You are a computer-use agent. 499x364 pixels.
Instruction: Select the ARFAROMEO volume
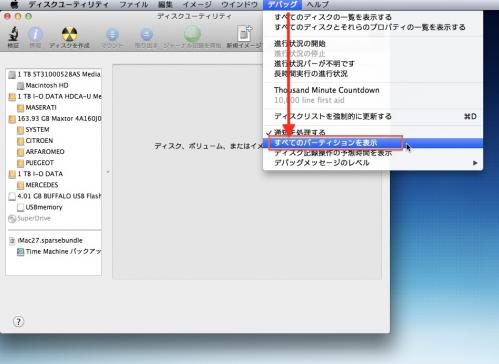click(41, 152)
